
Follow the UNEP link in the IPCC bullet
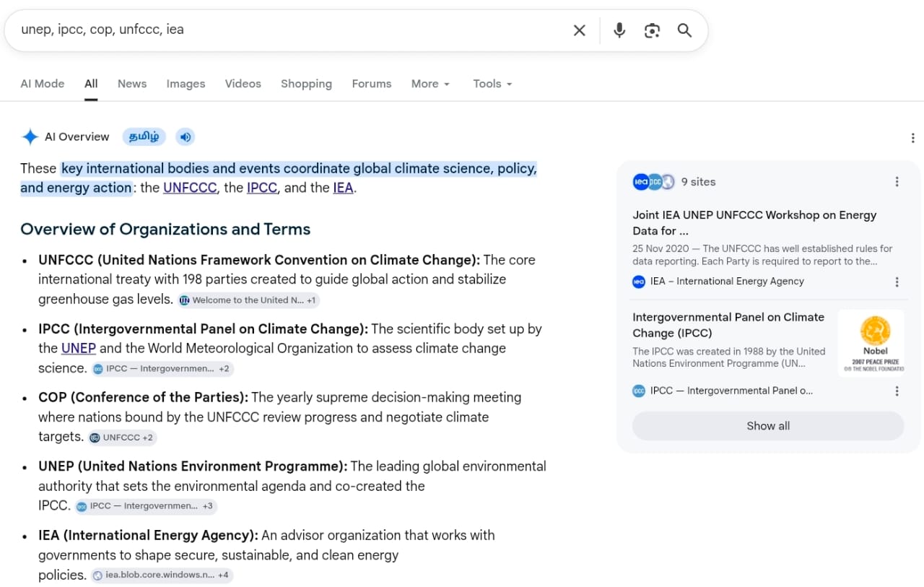(x=79, y=348)
